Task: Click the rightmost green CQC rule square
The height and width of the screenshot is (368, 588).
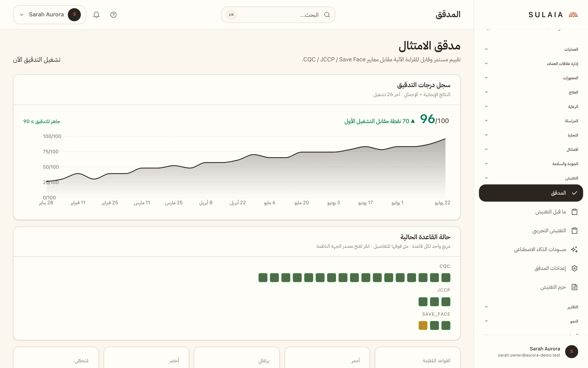Action: 446,278
